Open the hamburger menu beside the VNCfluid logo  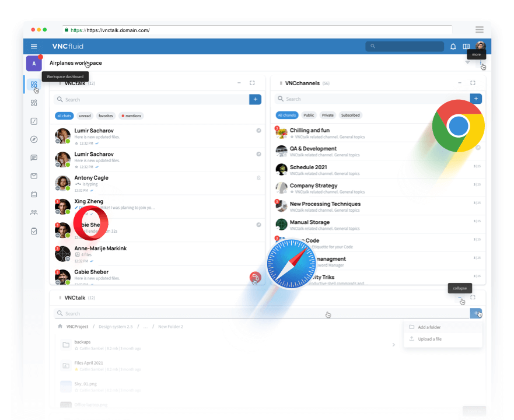pyautogui.click(x=34, y=46)
